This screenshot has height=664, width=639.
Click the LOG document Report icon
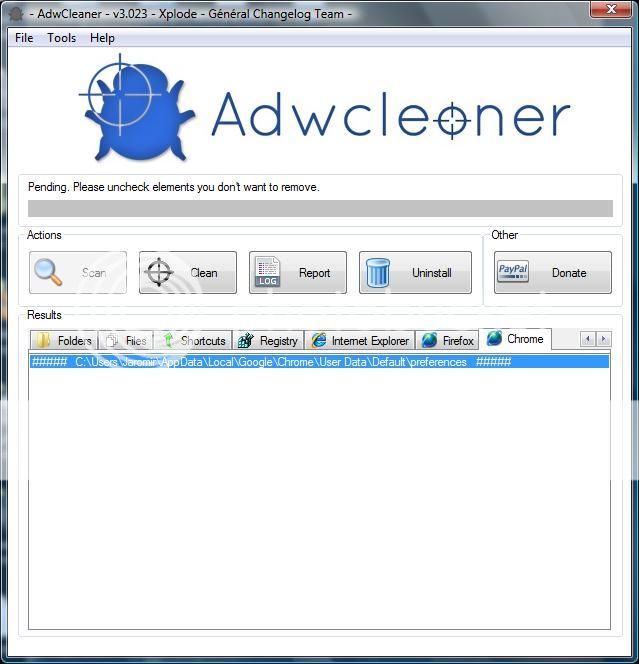point(268,272)
